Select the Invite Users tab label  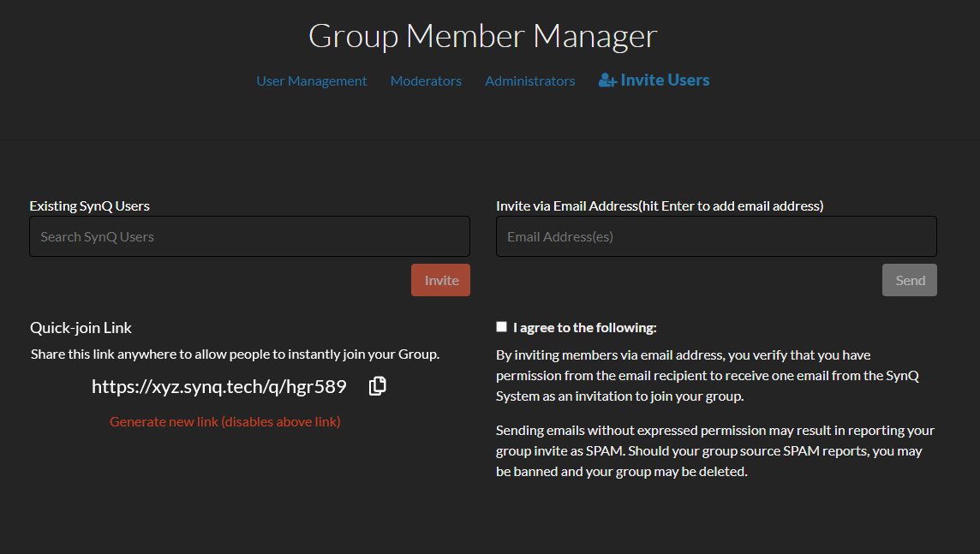click(x=665, y=80)
